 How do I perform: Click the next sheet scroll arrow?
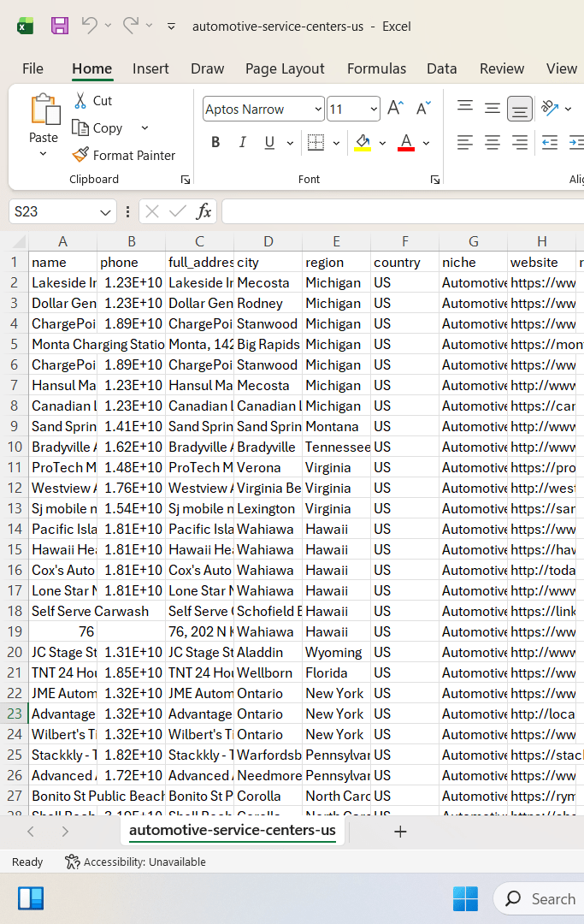(x=65, y=832)
